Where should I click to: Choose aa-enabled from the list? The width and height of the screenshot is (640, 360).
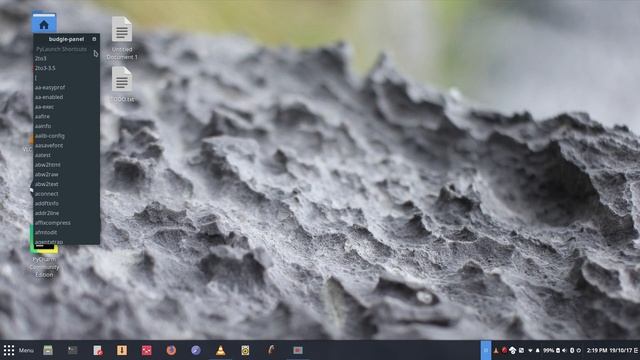tap(49, 97)
